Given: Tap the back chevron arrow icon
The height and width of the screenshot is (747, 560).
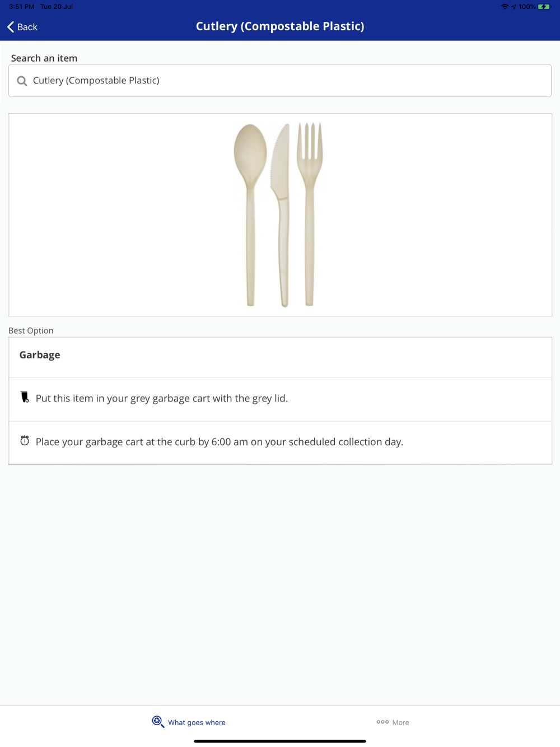Looking at the screenshot, I should [x=11, y=27].
